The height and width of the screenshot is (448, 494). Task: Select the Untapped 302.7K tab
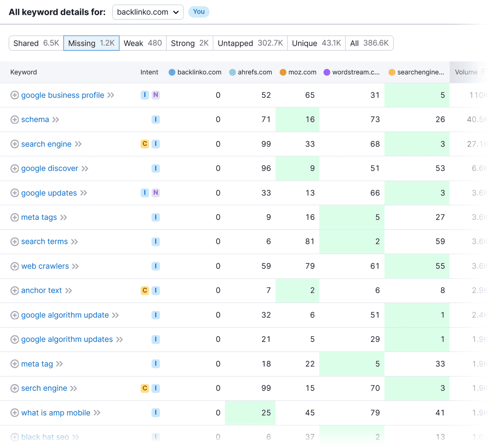250,43
